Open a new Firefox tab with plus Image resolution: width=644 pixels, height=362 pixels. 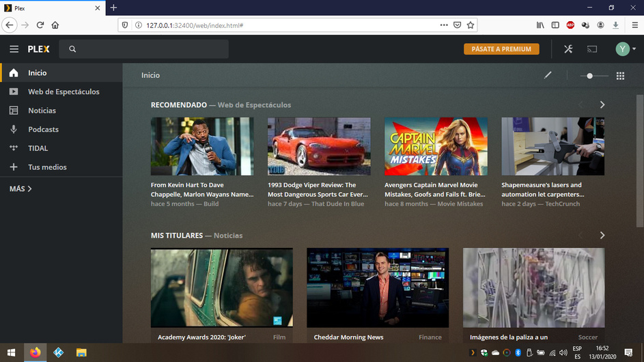(x=114, y=8)
